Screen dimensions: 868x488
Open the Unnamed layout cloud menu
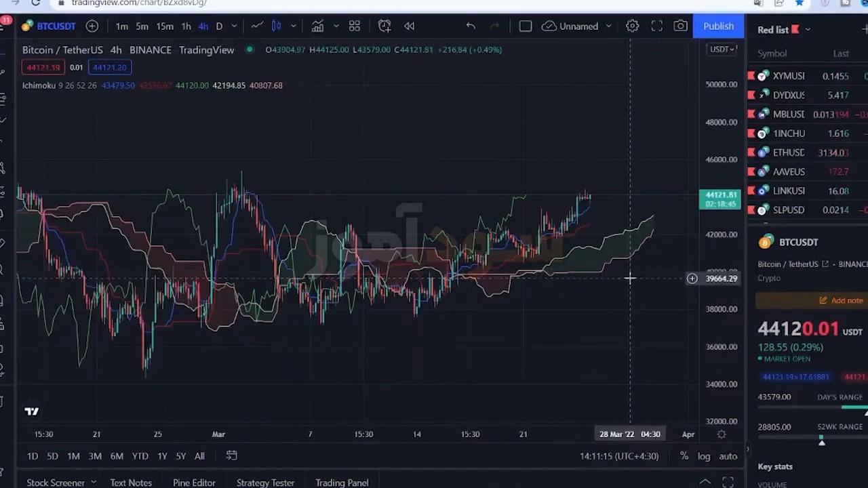point(570,26)
